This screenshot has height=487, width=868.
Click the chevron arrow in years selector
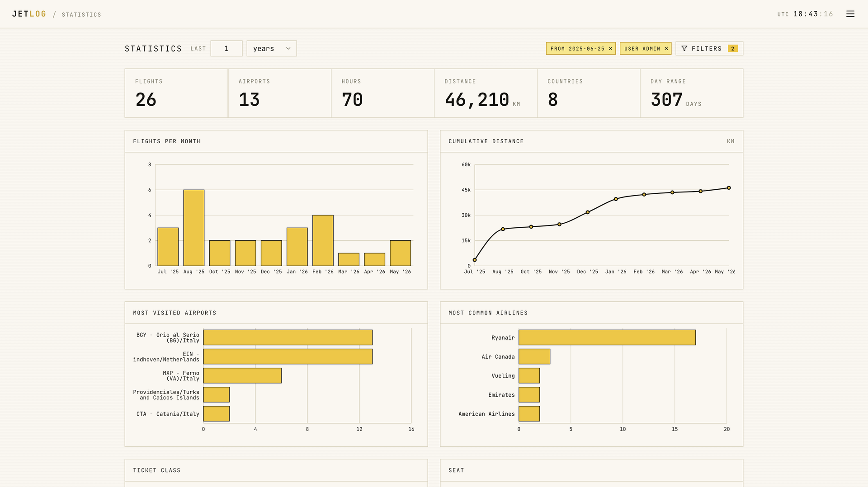[x=288, y=48]
